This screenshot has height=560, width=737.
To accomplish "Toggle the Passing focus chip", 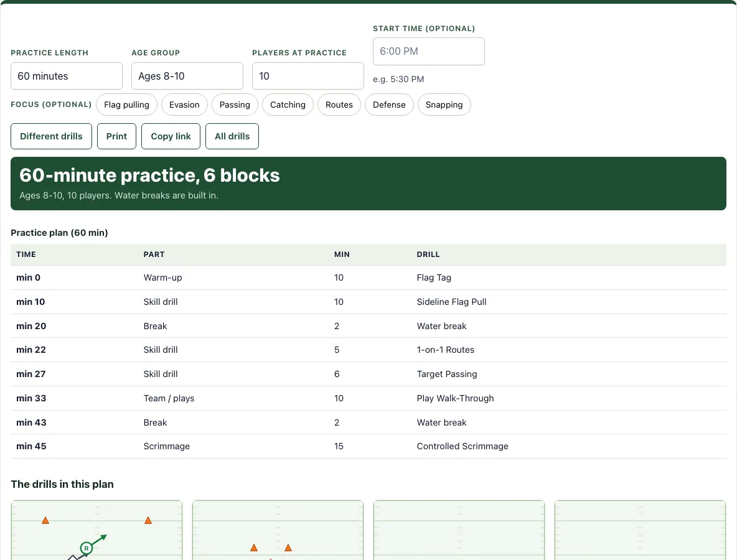I will [x=235, y=105].
